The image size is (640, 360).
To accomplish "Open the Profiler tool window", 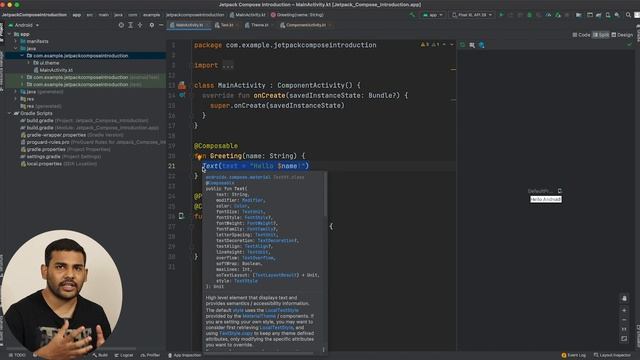I will 150,355.
